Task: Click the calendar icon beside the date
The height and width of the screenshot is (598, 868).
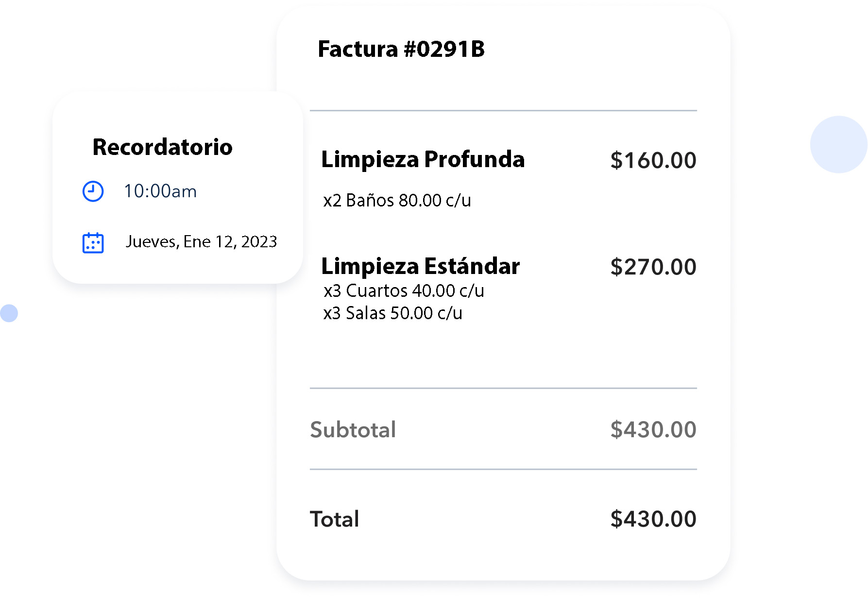Action: pos(93,243)
